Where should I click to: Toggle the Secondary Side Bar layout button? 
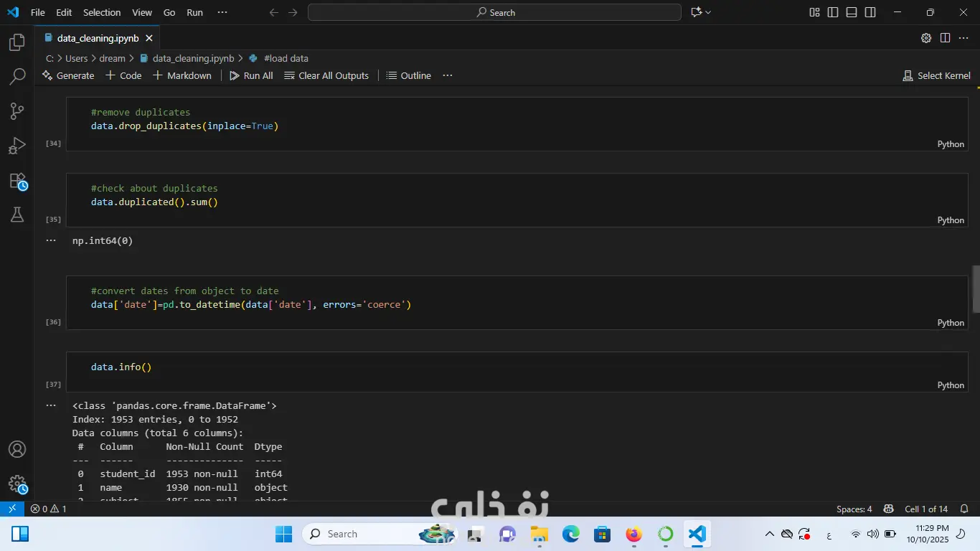(870, 12)
